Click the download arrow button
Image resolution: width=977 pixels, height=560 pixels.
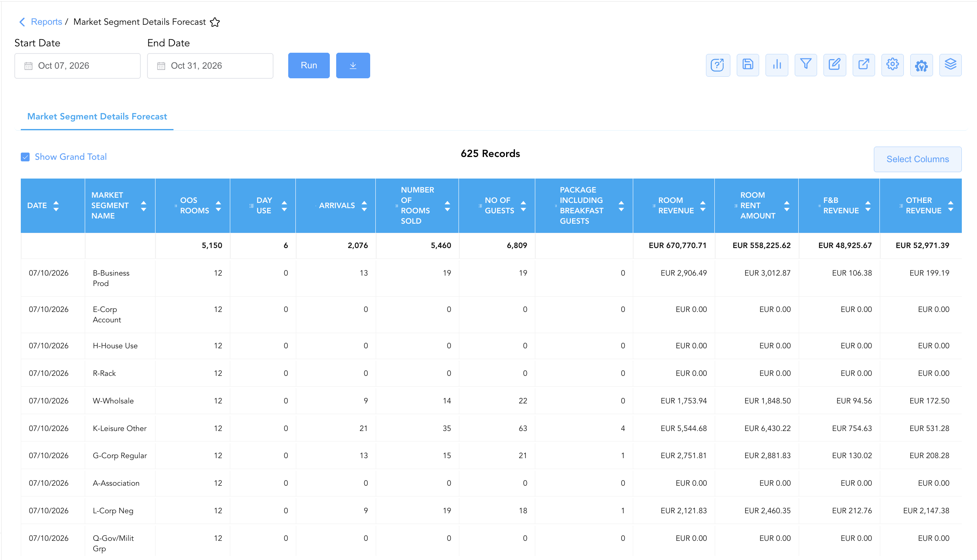point(353,66)
